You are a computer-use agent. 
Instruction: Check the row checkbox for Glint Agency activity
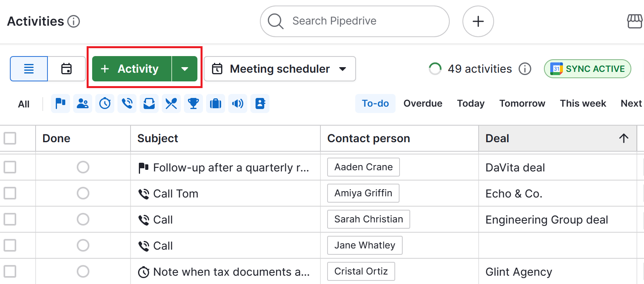click(x=10, y=271)
